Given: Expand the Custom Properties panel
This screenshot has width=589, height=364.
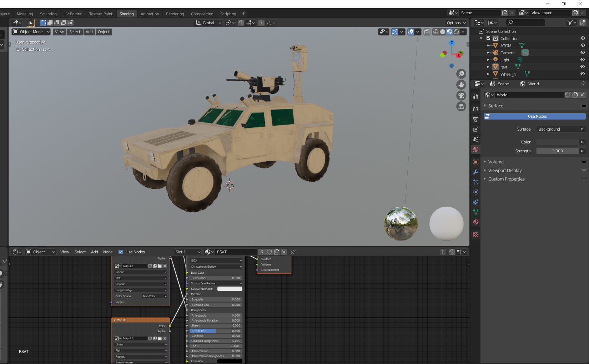Looking at the screenshot, I should [x=506, y=179].
